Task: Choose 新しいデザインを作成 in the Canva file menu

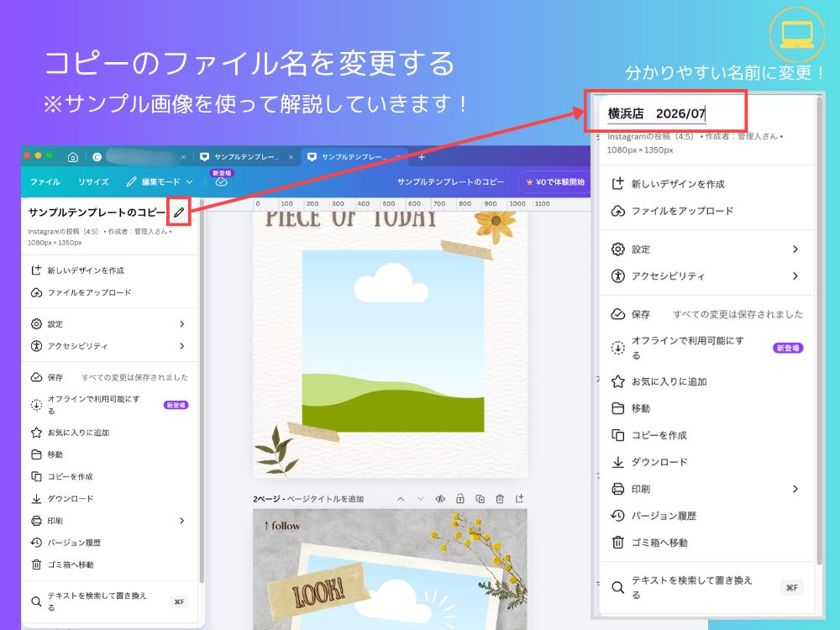Action: [110, 270]
